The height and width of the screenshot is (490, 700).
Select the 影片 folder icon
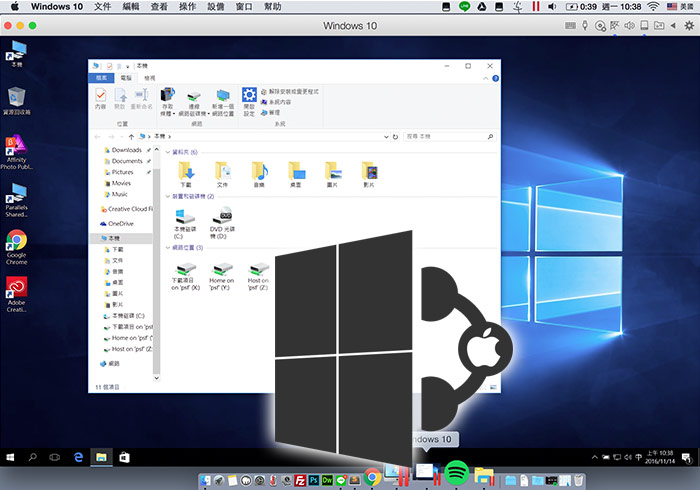click(369, 170)
